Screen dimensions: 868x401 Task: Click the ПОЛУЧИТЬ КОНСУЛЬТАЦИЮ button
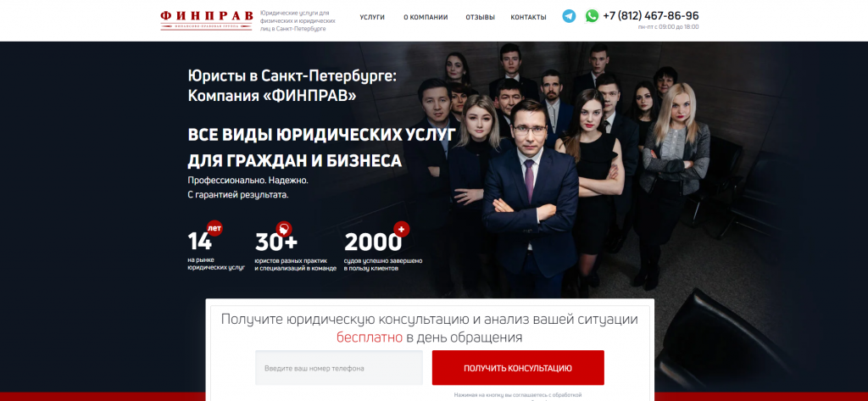518,368
